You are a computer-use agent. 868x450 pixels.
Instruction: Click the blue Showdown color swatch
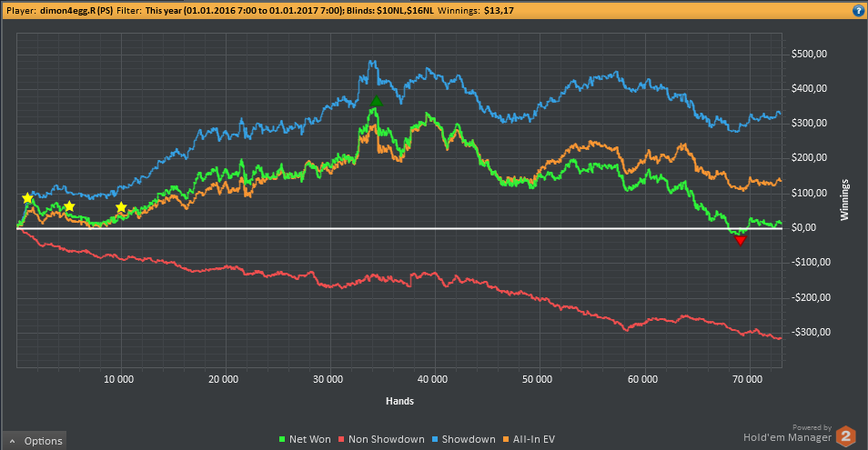coord(435,439)
